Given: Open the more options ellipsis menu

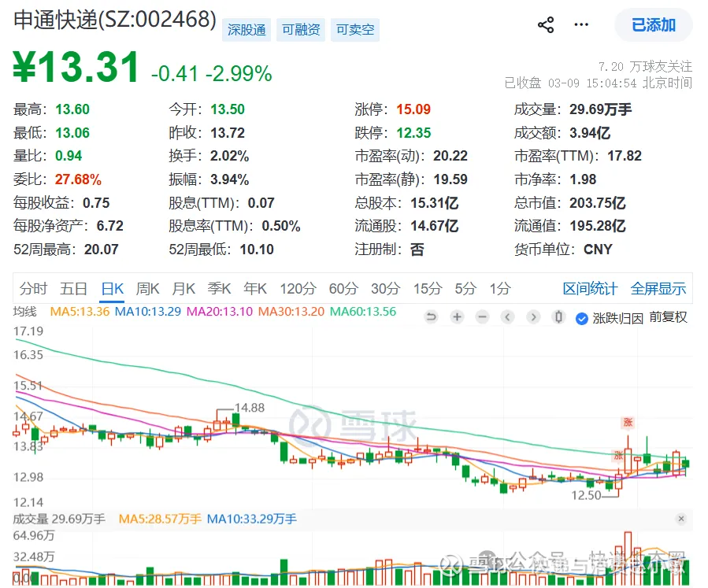Looking at the screenshot, I should 581,24.
